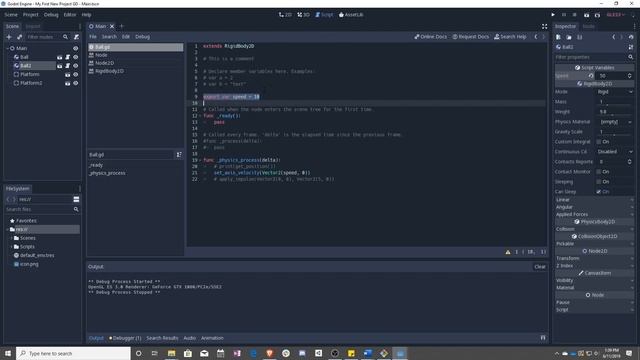
Task: Enable the Contact Monitor checkbox
Action: coord(599,172)
